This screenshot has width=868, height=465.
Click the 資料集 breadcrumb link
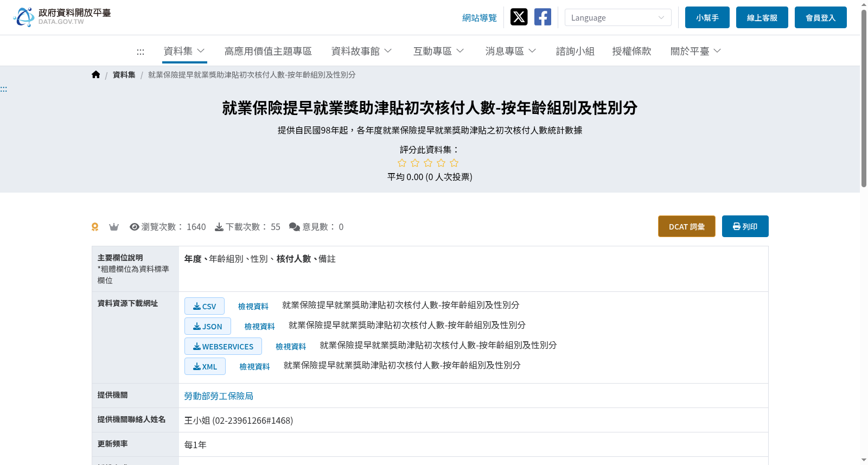(124, 75)
